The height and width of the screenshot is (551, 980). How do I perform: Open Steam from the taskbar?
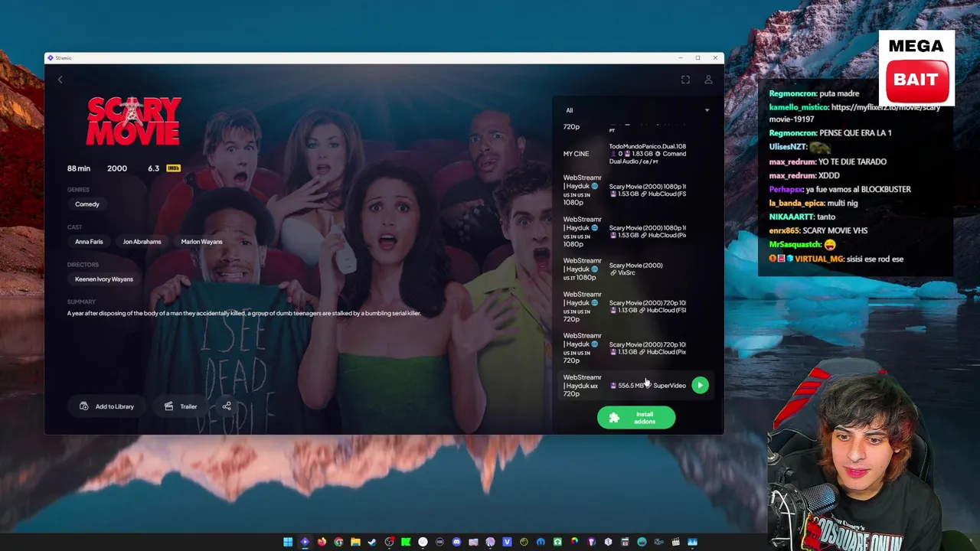(x=372, y=542)
